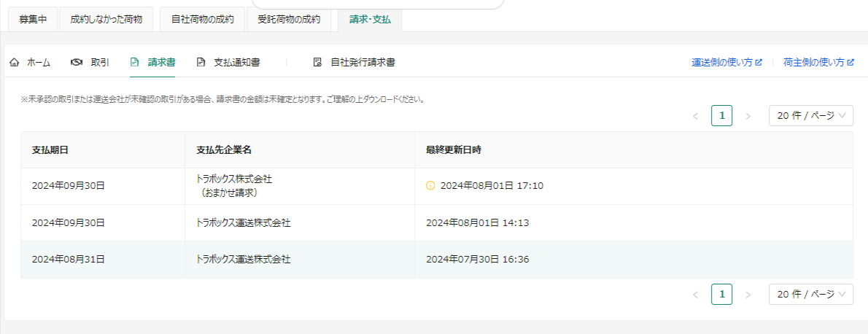Image resolution: width=868 pixels, height=334 pixels.
Task: Click トラボックス運送株式会社 in the 14:13 row
Action: [x=243, y=222]
